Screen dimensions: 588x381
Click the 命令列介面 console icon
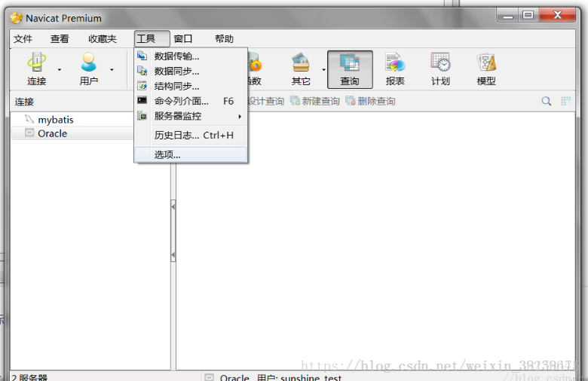click(x=142, y=100)
